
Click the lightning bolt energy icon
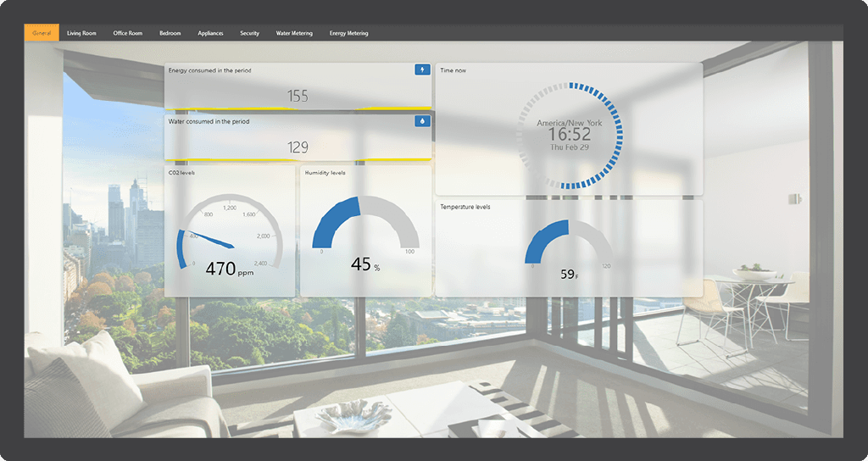point(422,70)
